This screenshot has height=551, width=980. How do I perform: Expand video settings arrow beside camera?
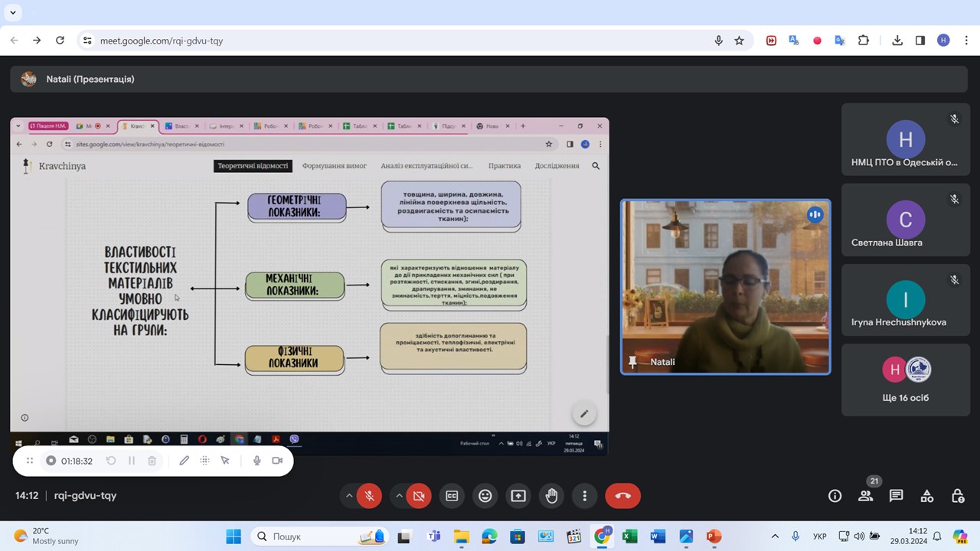click(399, 496)
